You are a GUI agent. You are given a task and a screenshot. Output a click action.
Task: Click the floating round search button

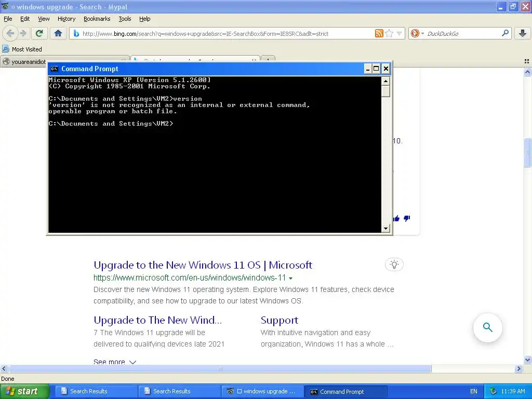pos(487,327)
